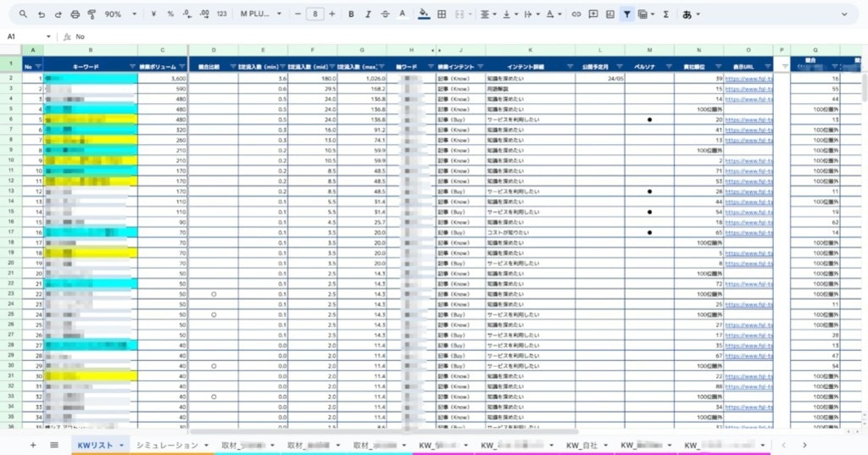Redo the last action

click(x=58, y=14)
